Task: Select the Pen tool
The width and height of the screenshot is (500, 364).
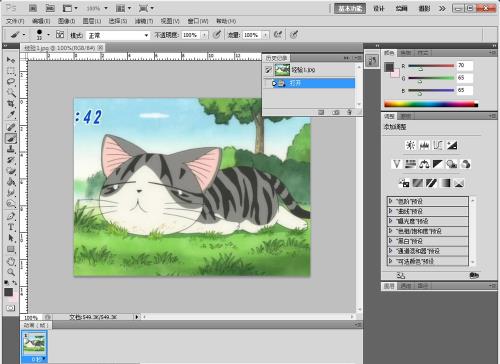Action: 11,216
